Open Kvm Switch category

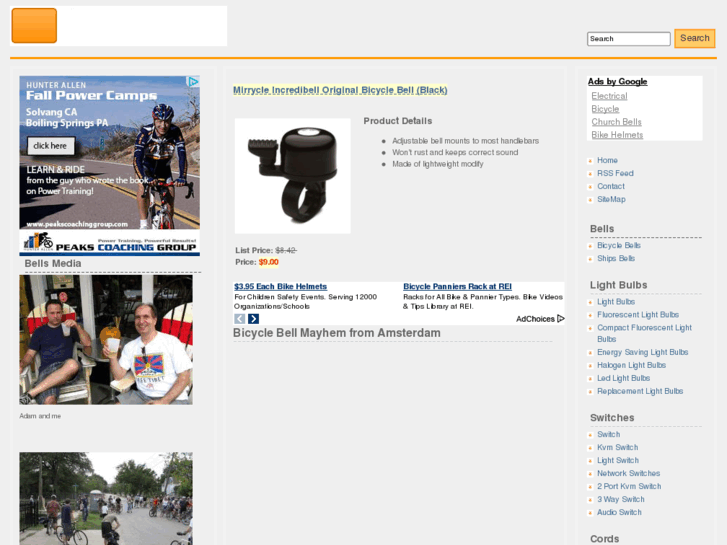617,448
